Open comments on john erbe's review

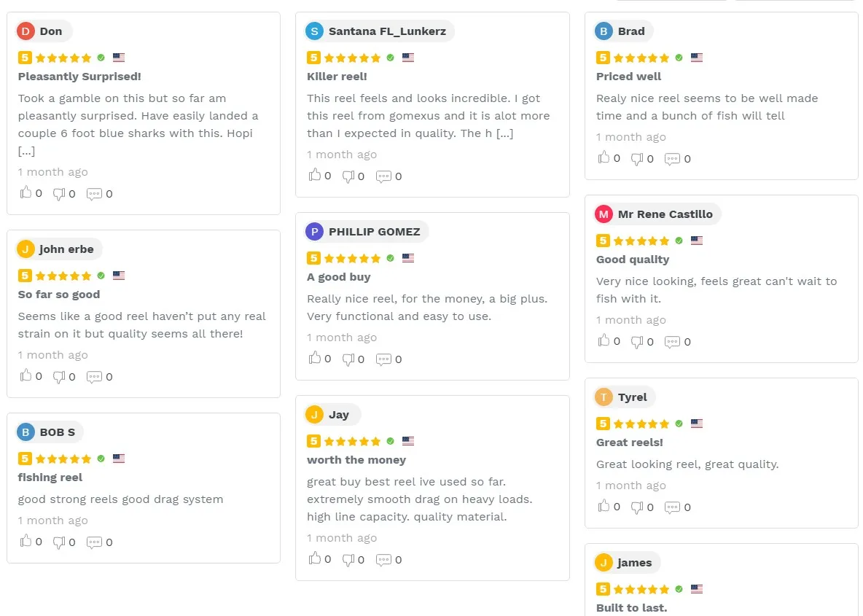click(94, 376)
